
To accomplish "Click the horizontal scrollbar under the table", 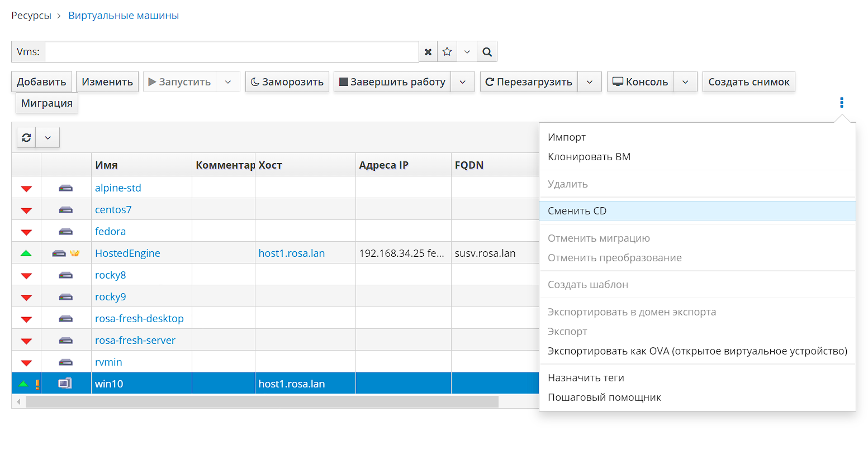I will [x=262, y=402].
